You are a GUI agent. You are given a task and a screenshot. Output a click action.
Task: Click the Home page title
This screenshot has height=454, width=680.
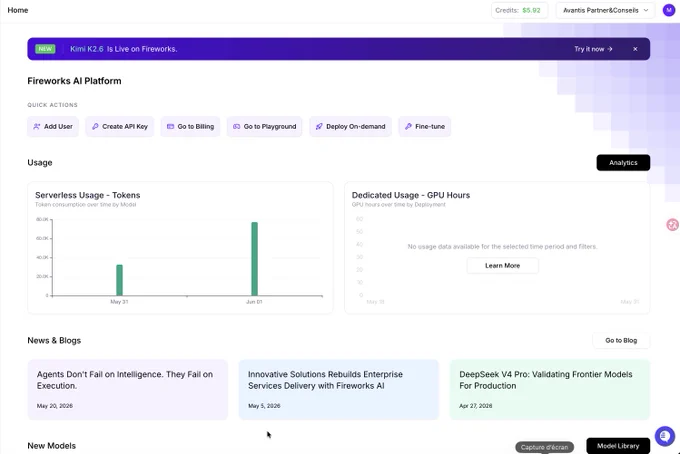pyautogui.click(x=18, y=10)
